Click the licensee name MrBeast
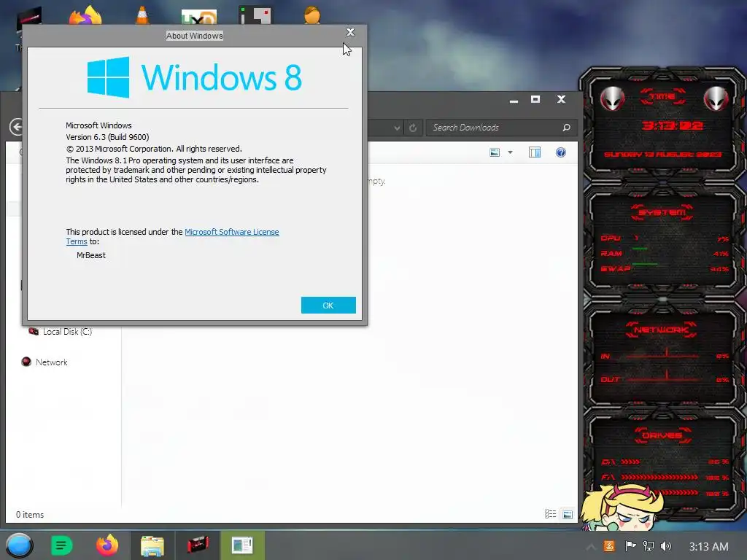 coord(91,255)
